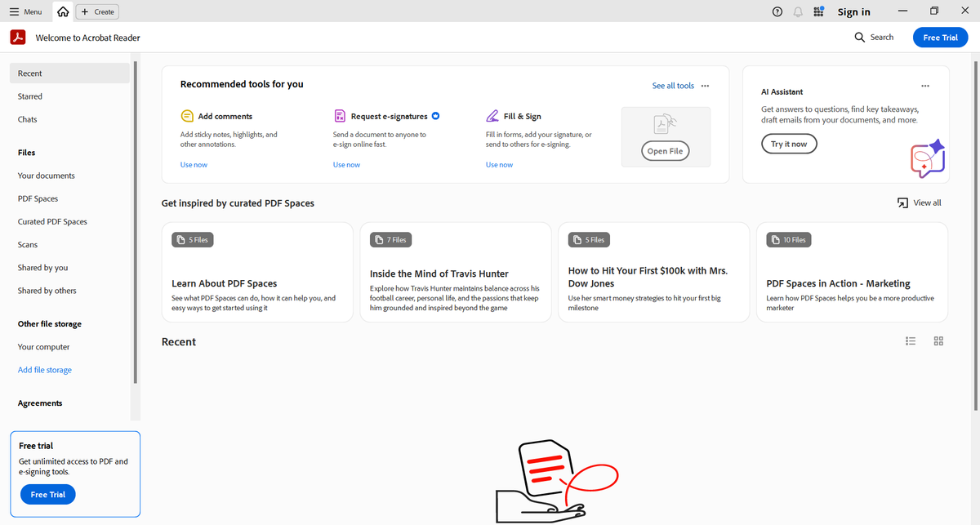The image size is (980, 525).
Task: Open the Help question mark icon
Action: pyautogui.click(x=777, y=11)
